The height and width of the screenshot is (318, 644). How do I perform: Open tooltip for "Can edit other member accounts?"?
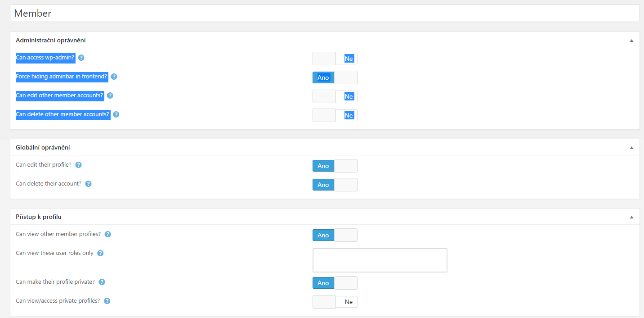pyautogui.click(x=110, y=95)
